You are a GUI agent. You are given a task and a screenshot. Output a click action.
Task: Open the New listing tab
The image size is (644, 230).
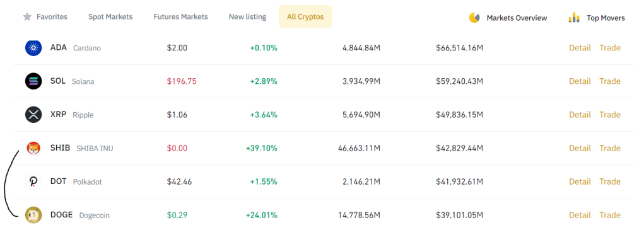click(x=248, y=17)
